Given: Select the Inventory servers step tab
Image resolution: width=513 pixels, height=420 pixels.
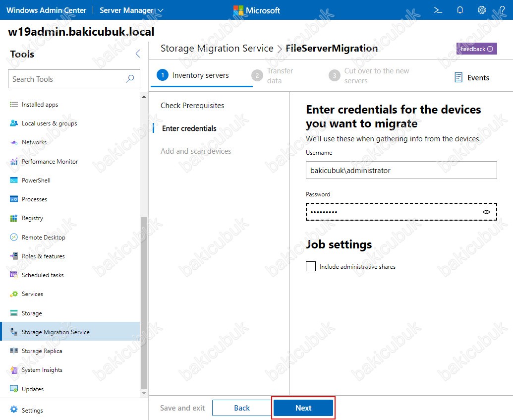Looking at the screenshot, I should coord(202,75).
